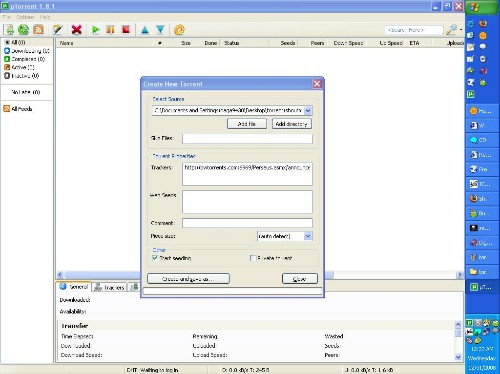This screenshot has width=500, height=374.
Task: Click Create and save as button
Action: (188, 279)
